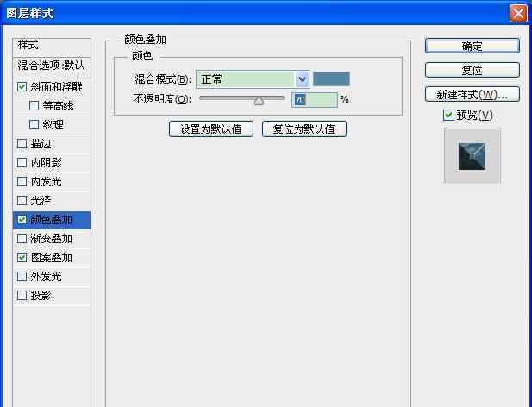Viewport: 532px width, 407px height.
Task: Click the 复位为默认值 button
Action: tap(304, 129)
